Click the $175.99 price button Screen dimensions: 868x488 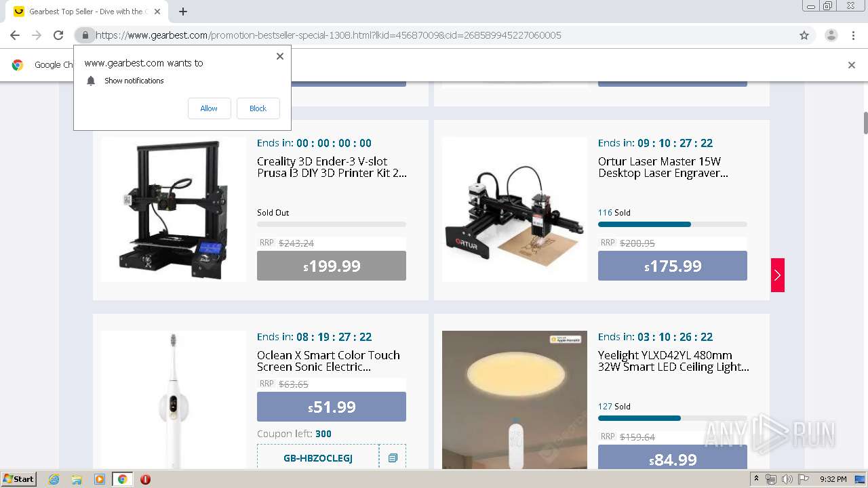673,266
